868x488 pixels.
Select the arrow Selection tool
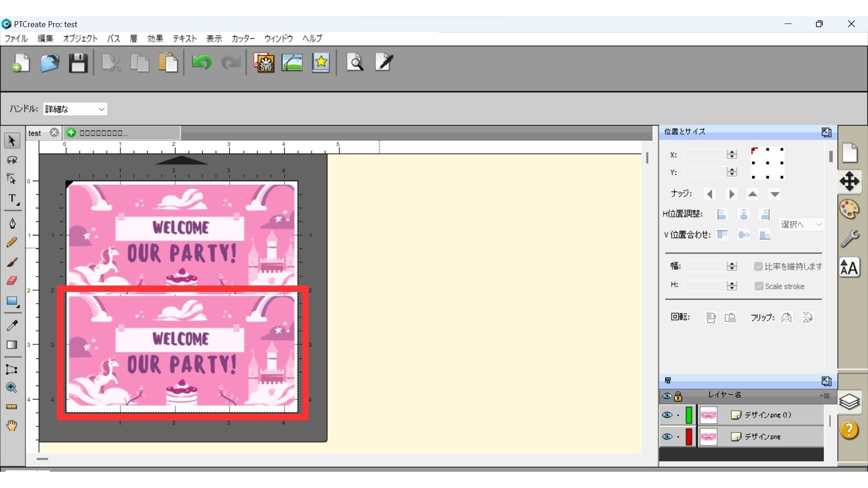coord(12,141)
